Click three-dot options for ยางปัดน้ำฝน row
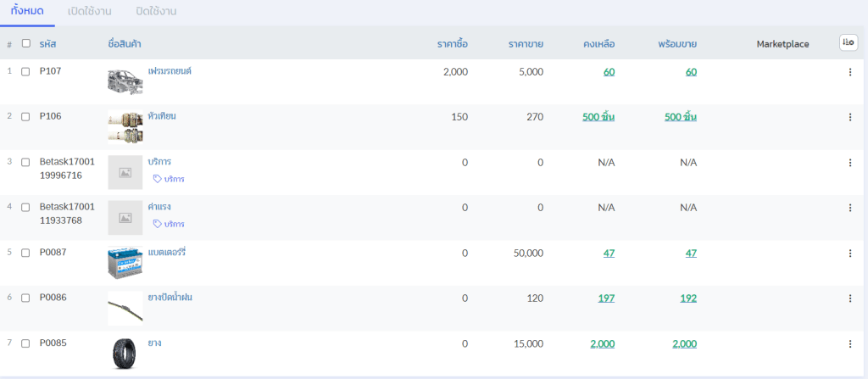The height and width of the screenshot is (379, 868). tap(849, 298)
